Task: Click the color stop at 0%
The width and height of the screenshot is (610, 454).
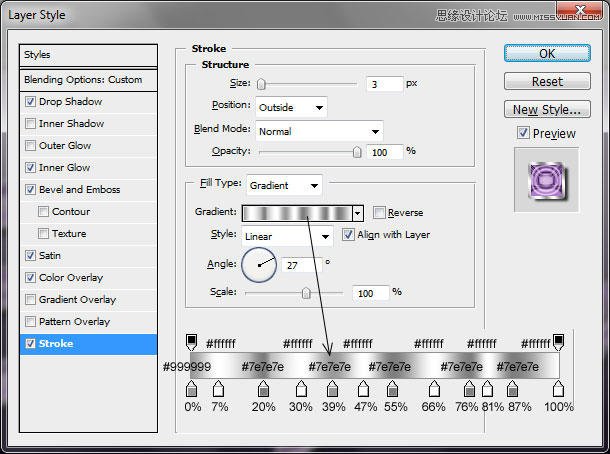Action: pos(192,388)
